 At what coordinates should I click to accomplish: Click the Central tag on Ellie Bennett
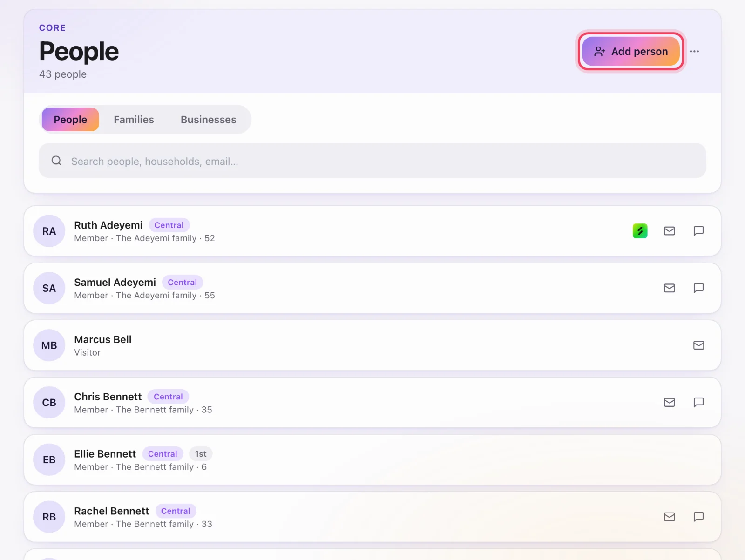pos(163,454)
